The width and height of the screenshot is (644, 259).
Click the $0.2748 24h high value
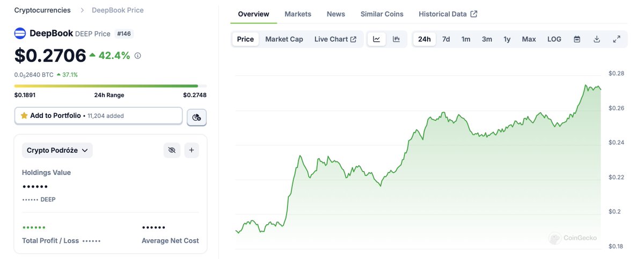tap(195, 95)
